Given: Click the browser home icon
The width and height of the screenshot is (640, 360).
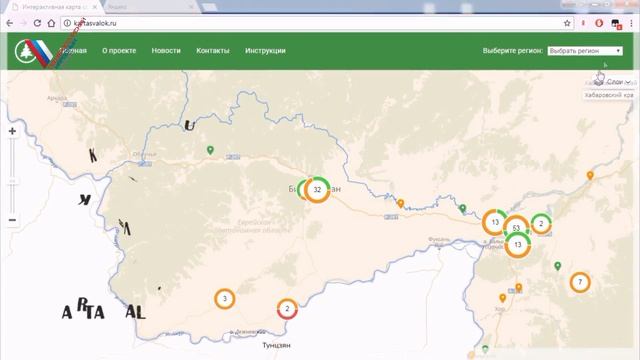Looking at the screenshot, I should coord(51,23).
